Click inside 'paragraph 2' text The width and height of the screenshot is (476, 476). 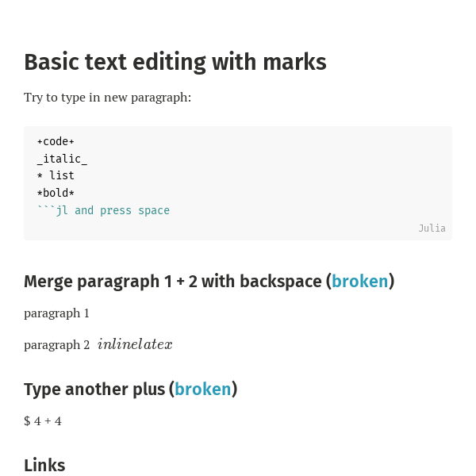(57, 345)
